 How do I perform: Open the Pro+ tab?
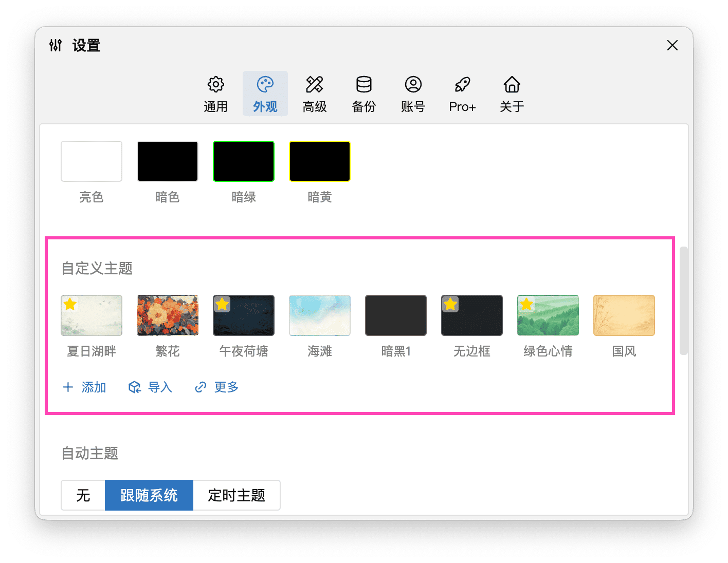click(x=463, y=94)
